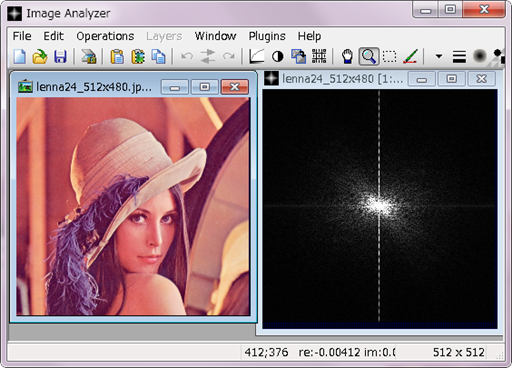Click the spectrum window's star icon
Viewport: 512px width, 368px height.
coord(271,79)
